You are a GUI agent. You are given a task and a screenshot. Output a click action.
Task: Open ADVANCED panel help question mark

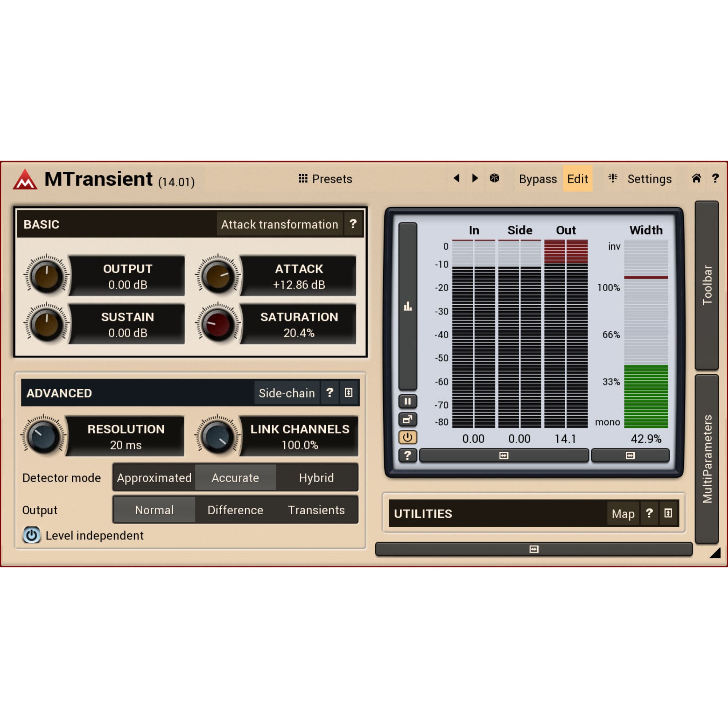[330, 393]
